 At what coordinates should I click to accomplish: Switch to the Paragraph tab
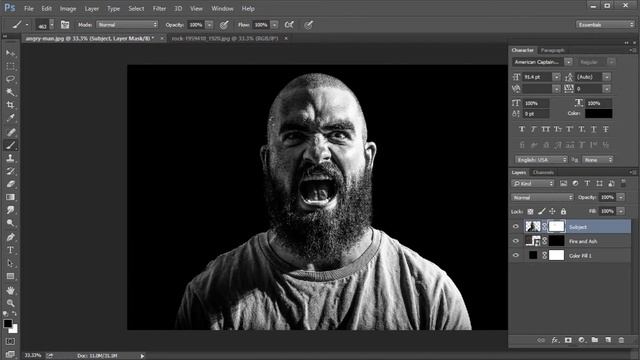(552, 50)
